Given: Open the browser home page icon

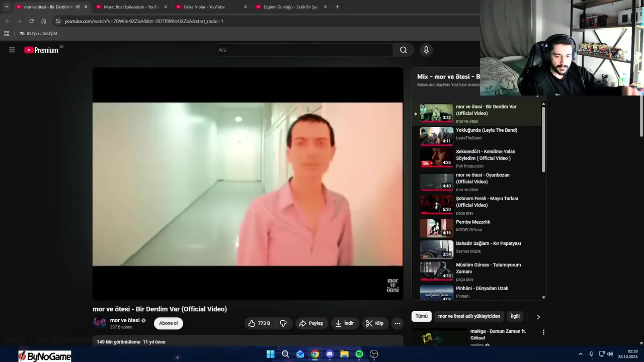Looking at the screenshot, I should click(43, 21).
